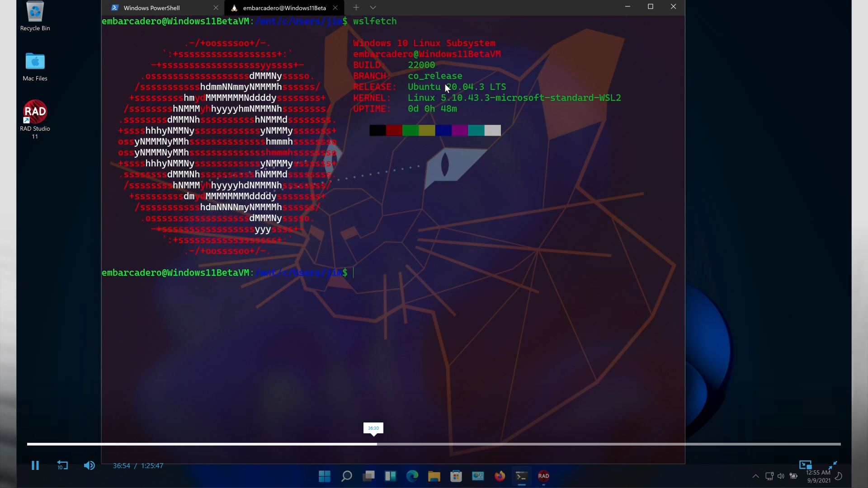The width and height of the screenshot is (868, 488).
Task: Pause the video playback
Action: coord(35,465)
